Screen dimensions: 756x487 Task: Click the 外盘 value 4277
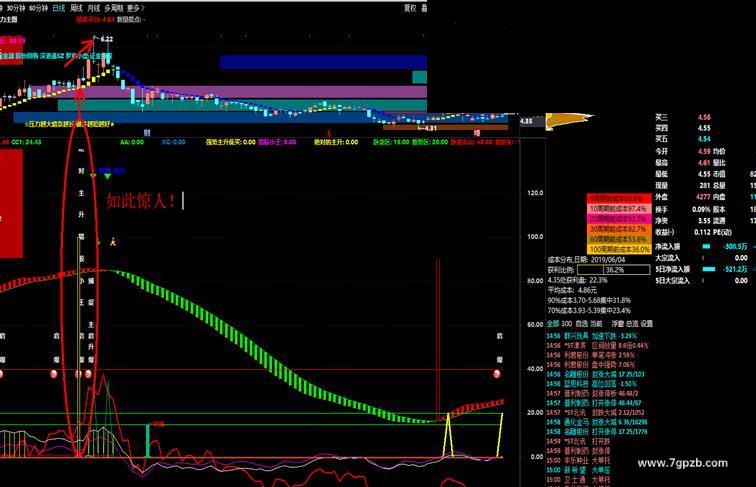[x=703, y=197]
